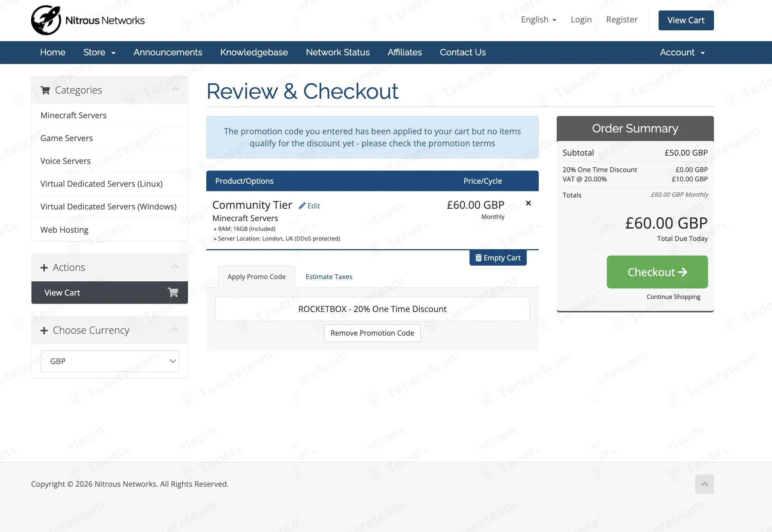The width and height of the screenshot is (772, 532).
Task: Open the Affiliates page
Action: tap(405, 52)
